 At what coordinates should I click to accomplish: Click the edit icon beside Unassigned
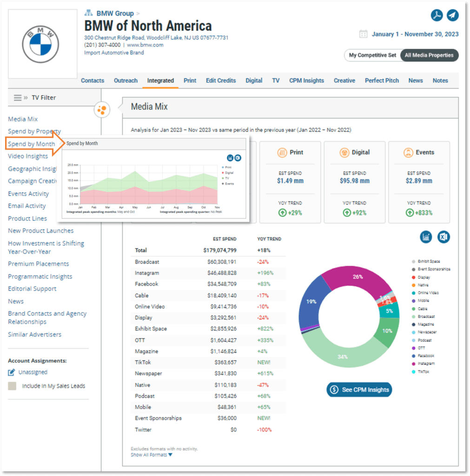[11, 372]
